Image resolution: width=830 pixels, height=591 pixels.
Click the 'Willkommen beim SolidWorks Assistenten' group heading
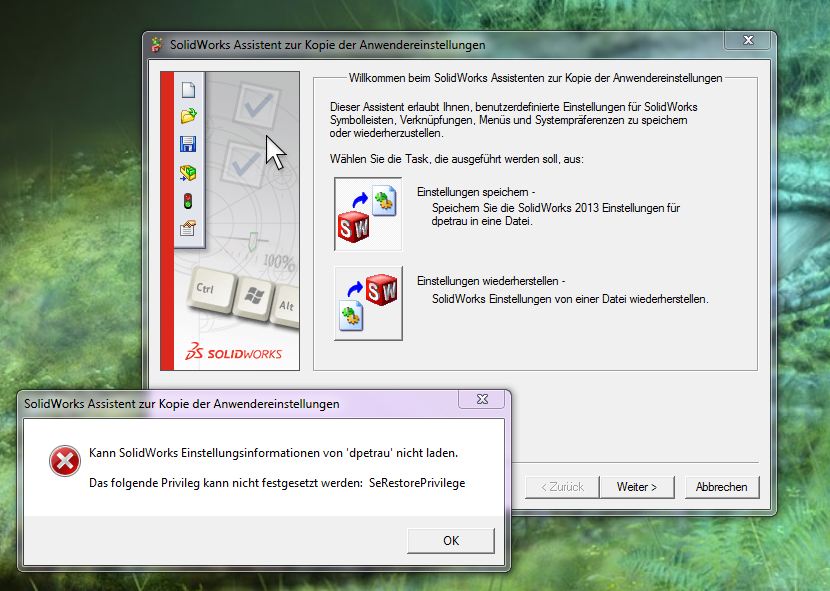point(535,78)
